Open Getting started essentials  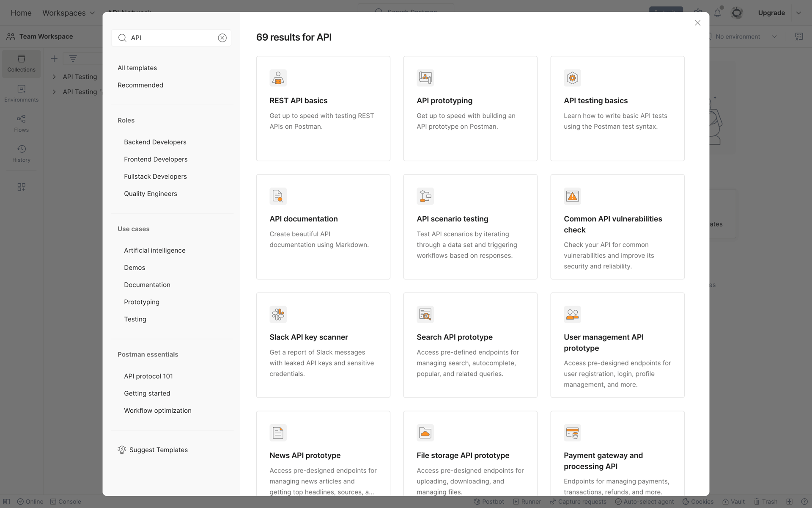(x=147, y=393)
